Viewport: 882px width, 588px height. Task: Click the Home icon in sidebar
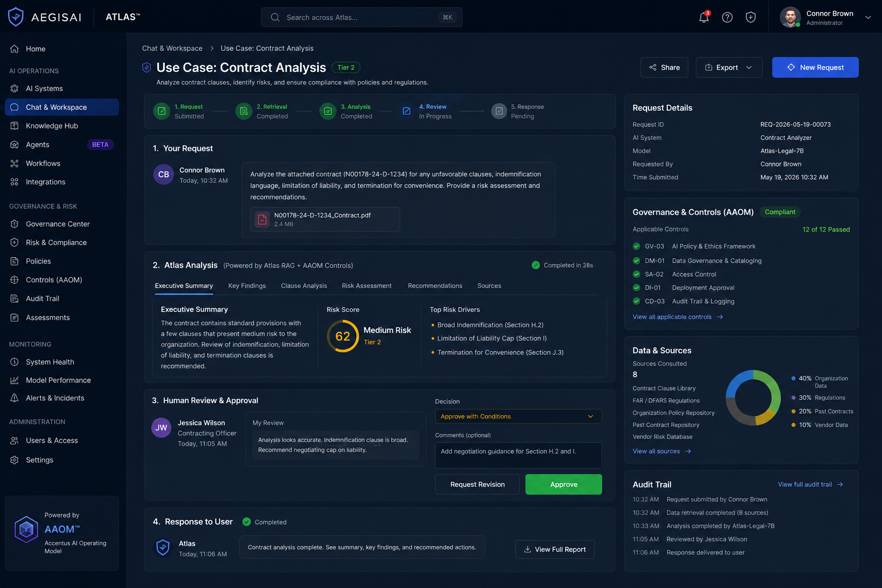[14, 49]
